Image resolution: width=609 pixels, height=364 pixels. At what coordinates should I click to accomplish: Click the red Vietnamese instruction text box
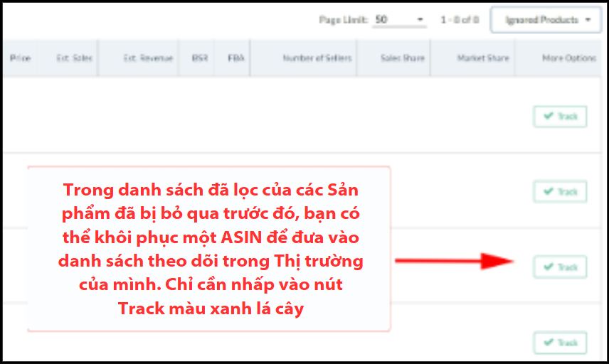(x=210, y=249)
